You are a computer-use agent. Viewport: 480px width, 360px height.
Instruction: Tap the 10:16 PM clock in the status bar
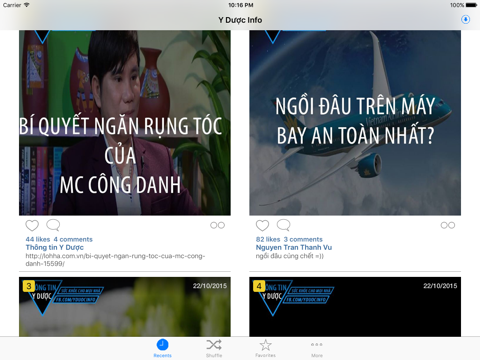coord(241,5)
